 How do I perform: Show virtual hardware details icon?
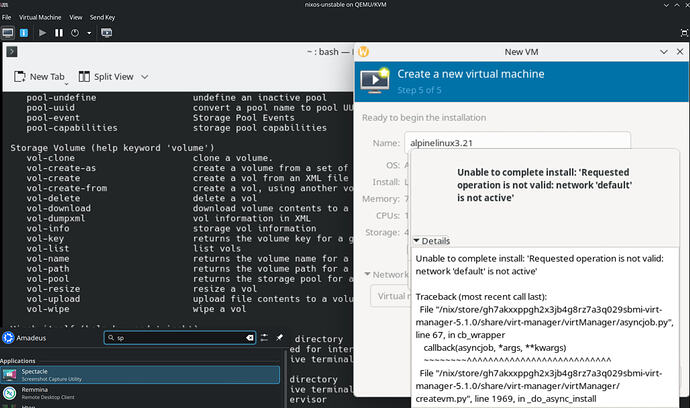point(24,33)
